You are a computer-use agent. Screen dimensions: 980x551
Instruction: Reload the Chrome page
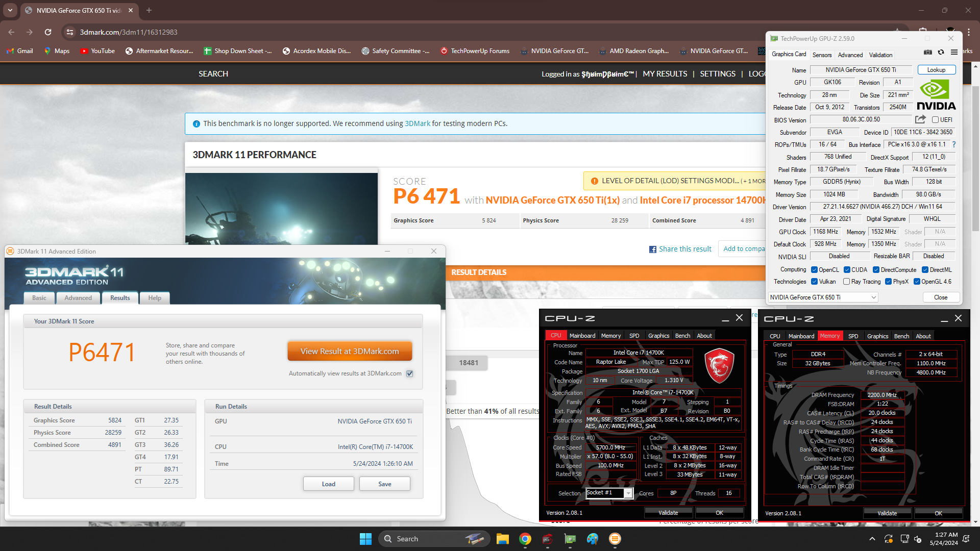tap(48, 32)
